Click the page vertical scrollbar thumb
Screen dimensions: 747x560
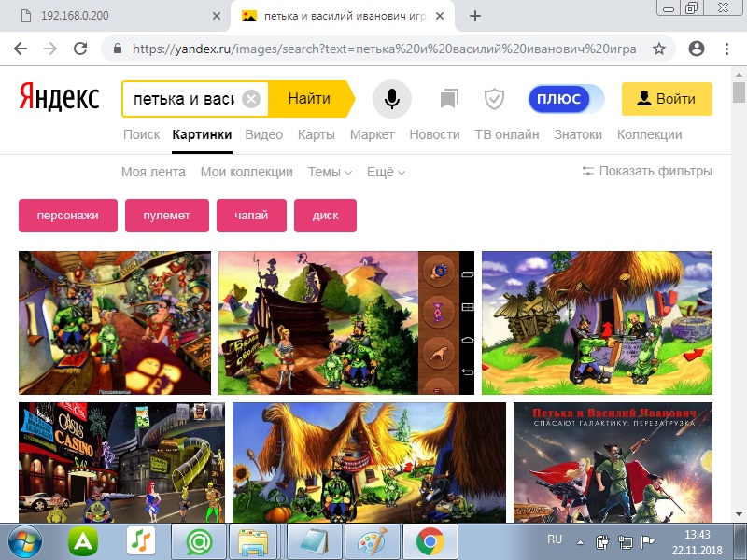tap(739, 91)
